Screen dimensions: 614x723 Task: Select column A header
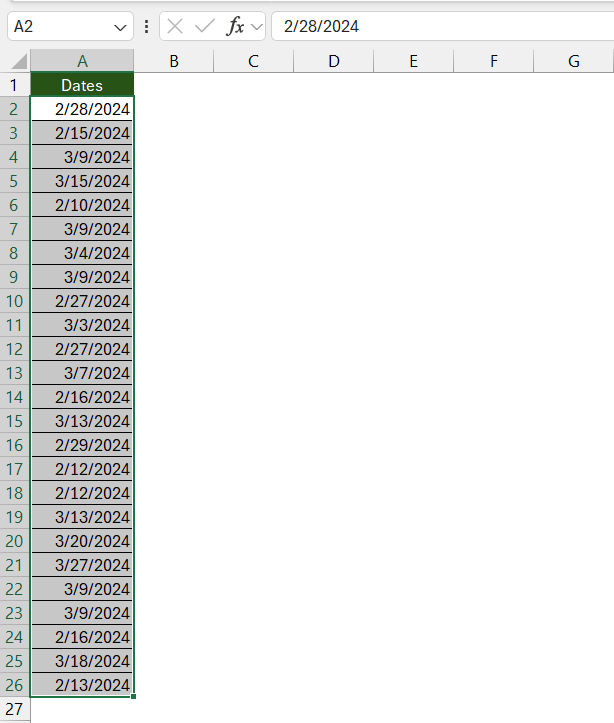click(x=82, y=61)
